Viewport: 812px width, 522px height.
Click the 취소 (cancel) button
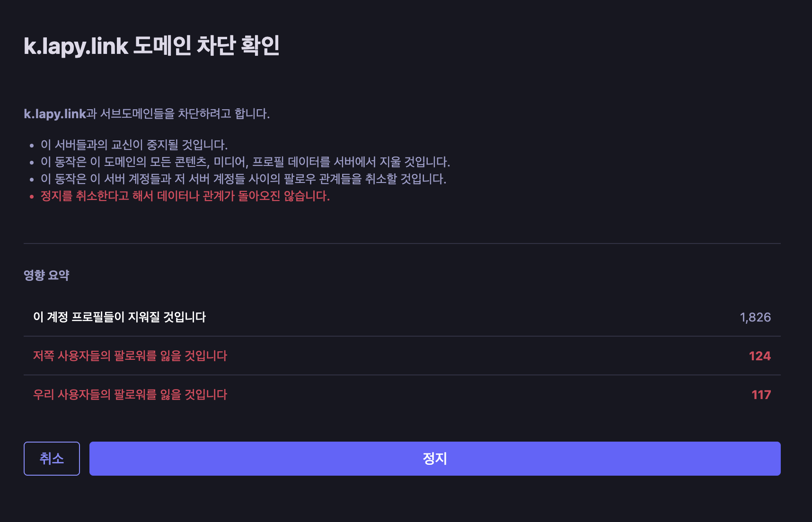52,458
